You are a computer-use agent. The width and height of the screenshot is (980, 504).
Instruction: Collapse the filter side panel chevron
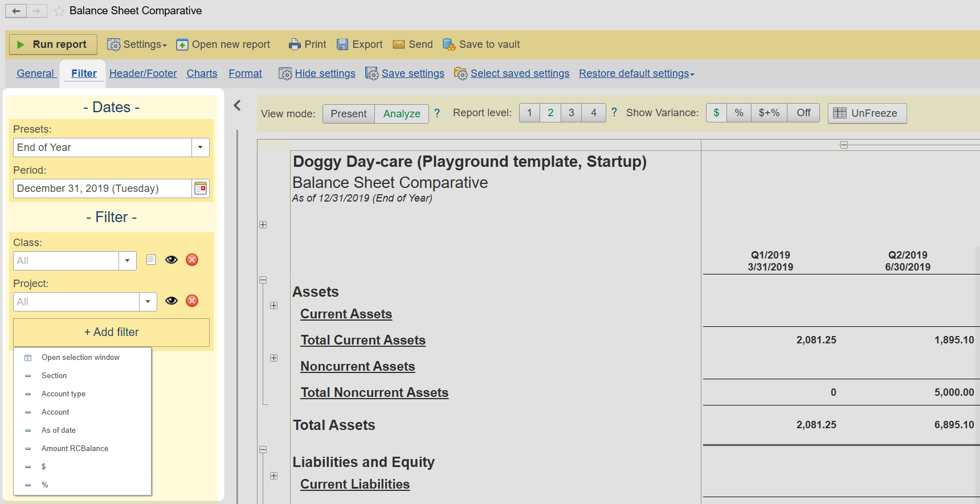238,105
